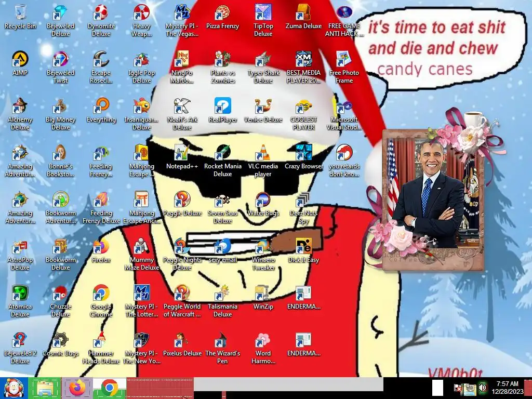532x399 pixels.
Task: Open the Recycle Bin icon
Action: coord(20,17)
